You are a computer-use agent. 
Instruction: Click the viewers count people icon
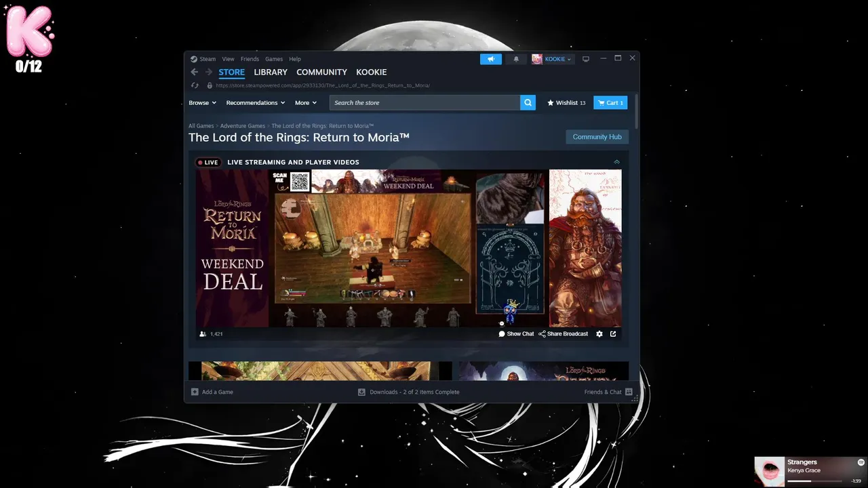(x=203, y=334)
